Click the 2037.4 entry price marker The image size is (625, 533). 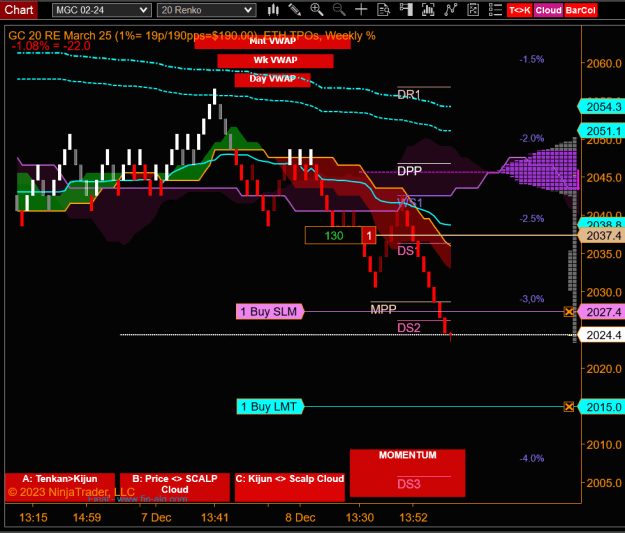pyautogui.click(x=601, y=236)
